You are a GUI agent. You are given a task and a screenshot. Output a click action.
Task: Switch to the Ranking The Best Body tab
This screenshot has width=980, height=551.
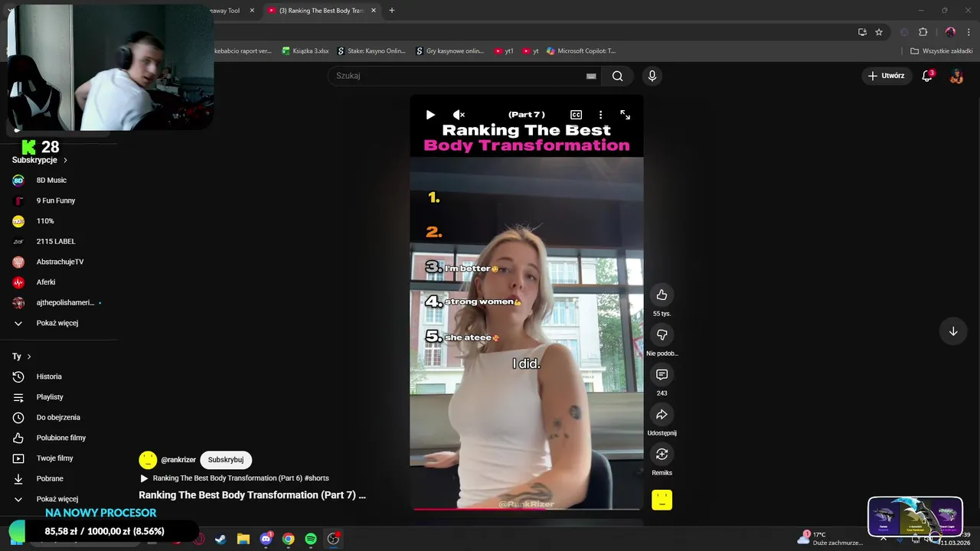(321, 11)
